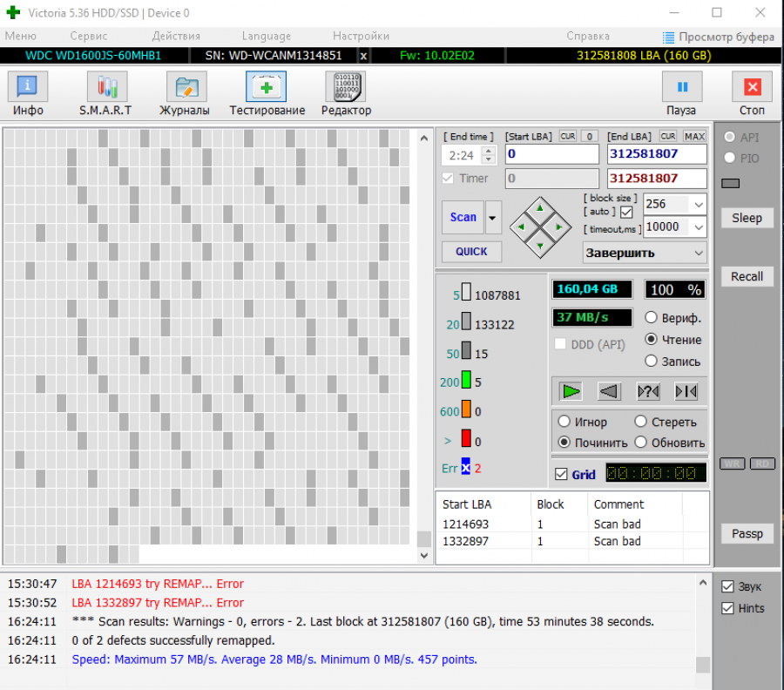Image resolution: width=784 pixels, height=690 pixels.
Task: Start scan with green play arrow
Action: (571, 391)
